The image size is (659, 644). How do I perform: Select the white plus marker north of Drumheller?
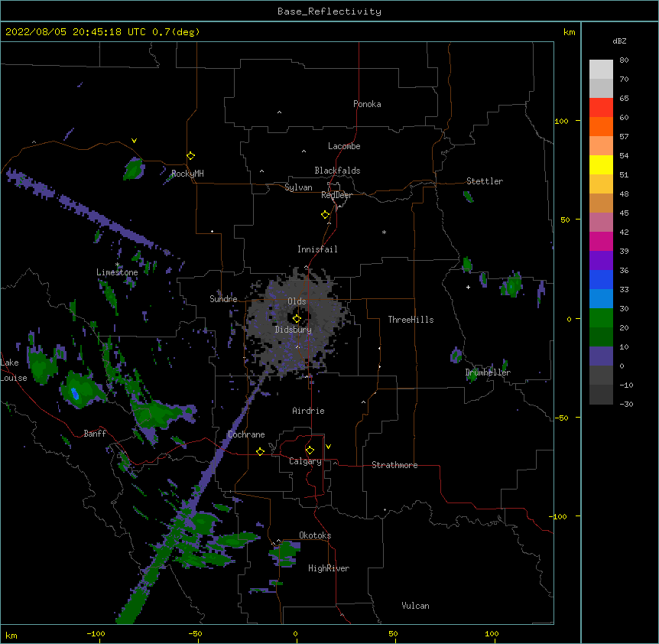pos(468,287)
